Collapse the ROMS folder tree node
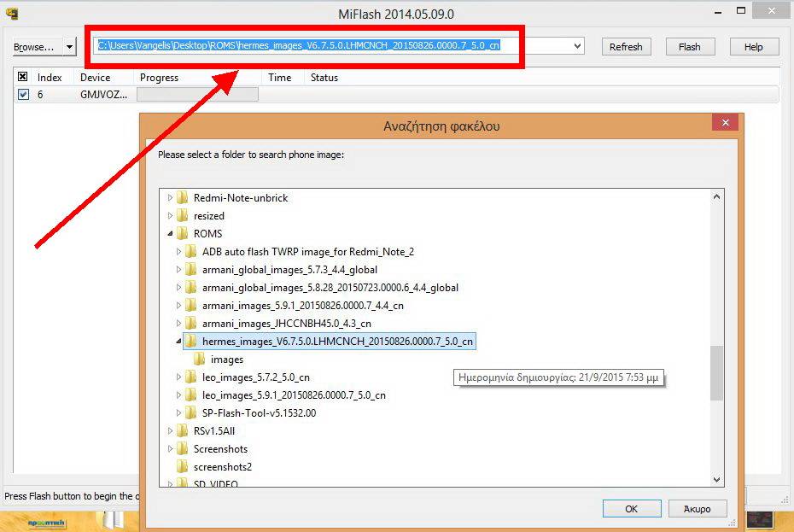Screen dimensions: 794x532 click(x=170, y=234)
